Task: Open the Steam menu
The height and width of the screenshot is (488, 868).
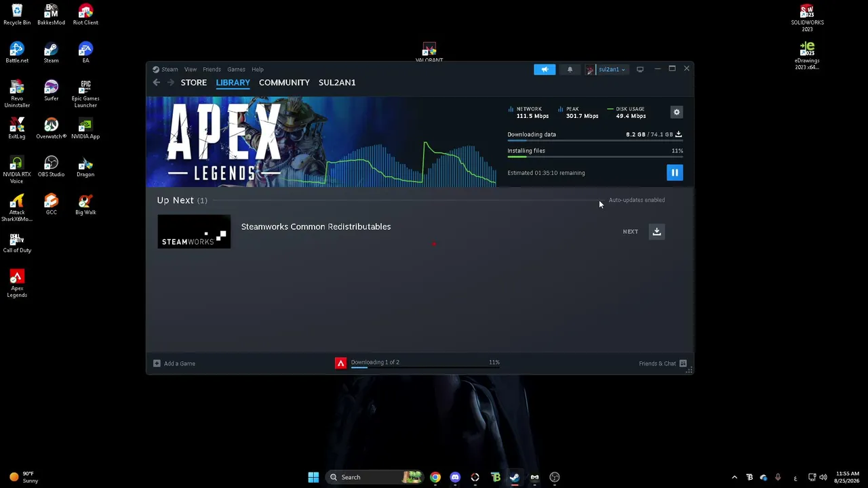Action: [x=165, y=69]
